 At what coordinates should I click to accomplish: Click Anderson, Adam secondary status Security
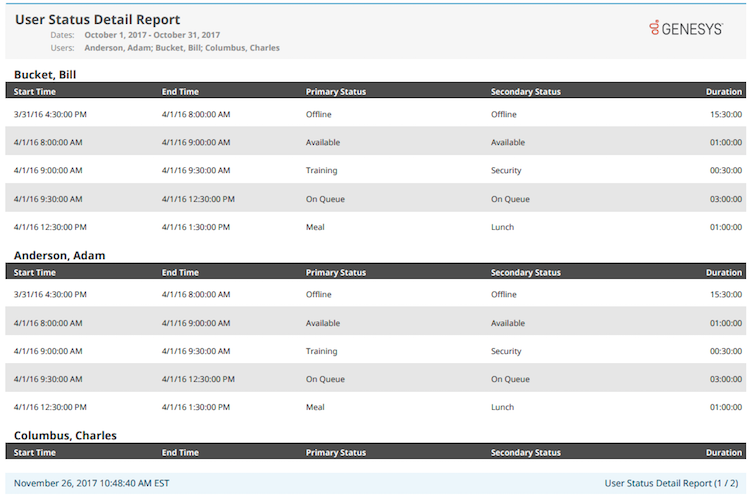(x=506, y=351)
